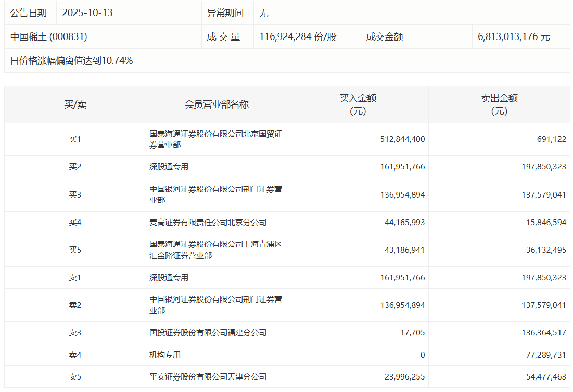Click the 会员营业部名称 column header

click(217, 104)
